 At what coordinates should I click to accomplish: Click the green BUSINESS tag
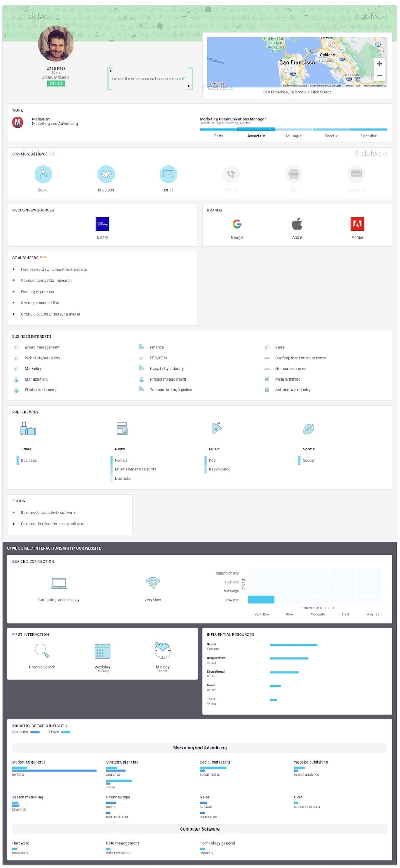coord(56,84)
